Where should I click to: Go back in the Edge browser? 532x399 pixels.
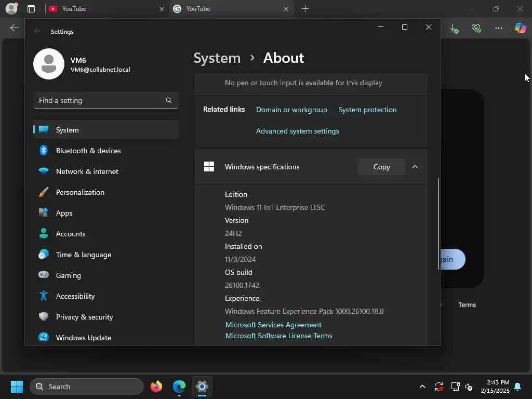[14, 28]
